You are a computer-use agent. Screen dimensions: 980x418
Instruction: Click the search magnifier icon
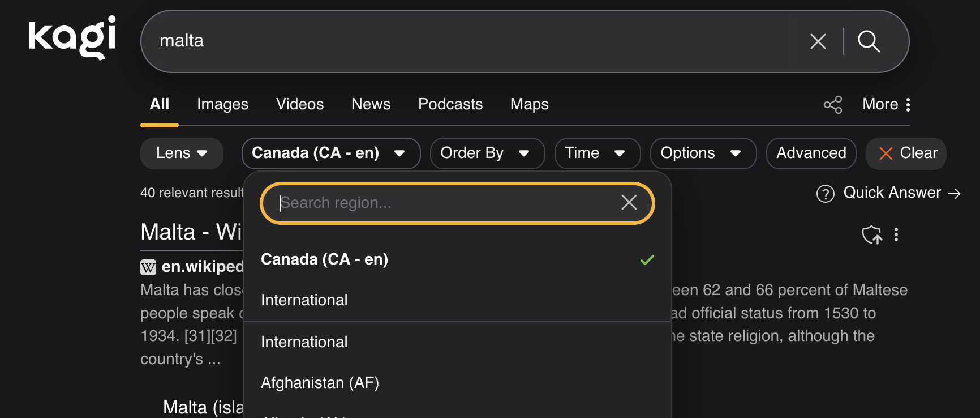coord(870,41)
